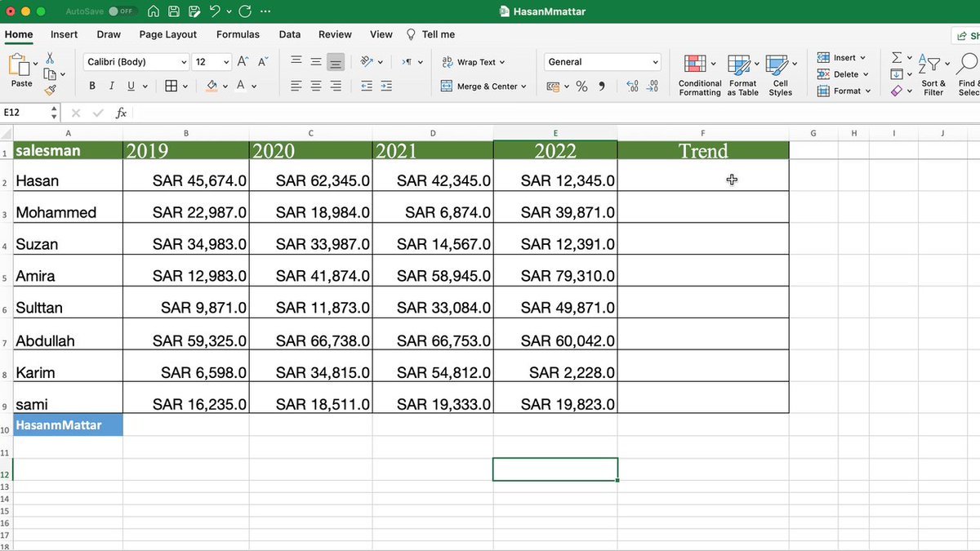Center text horizontally in the cell
This screenshot has width=980, height=551.
coord(315,86)
